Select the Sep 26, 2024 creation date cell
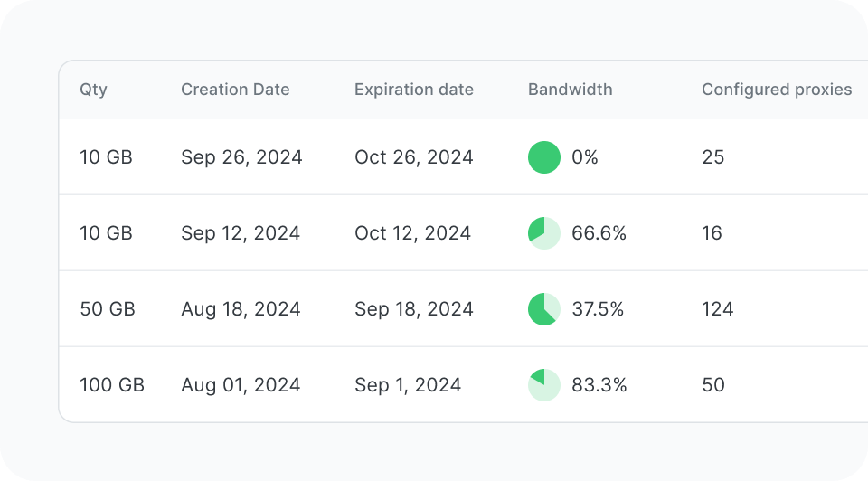868x481 pixels. point(241,157)
